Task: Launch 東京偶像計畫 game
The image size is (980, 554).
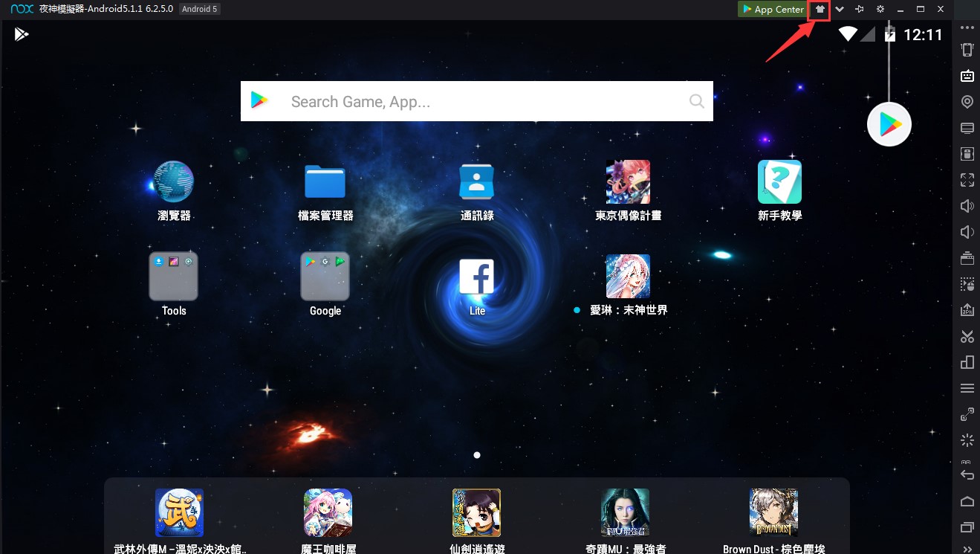Action: tap(628, 191)
